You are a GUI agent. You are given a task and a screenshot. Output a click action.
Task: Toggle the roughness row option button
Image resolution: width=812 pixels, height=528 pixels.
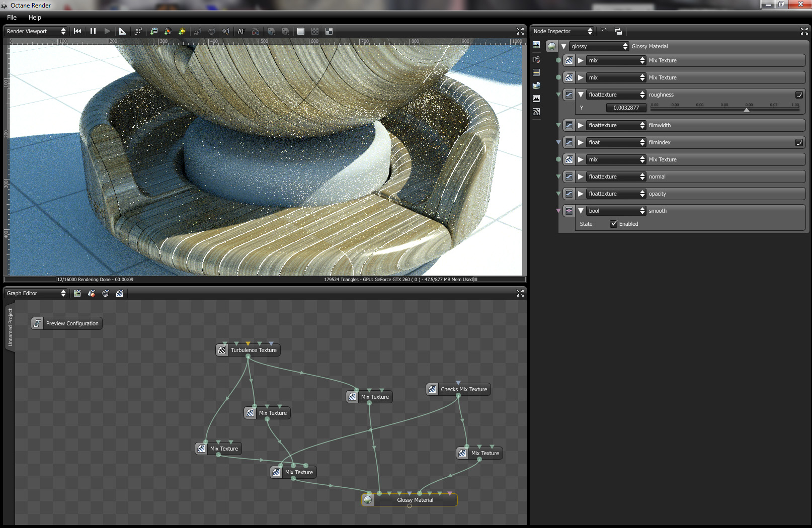tap(798, 95)
